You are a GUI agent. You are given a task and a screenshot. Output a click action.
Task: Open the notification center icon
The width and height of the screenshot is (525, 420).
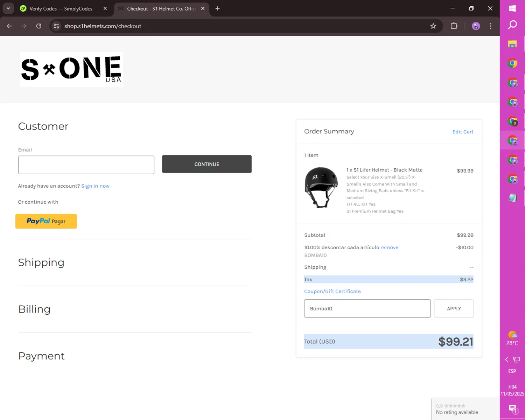tap(513, 408)
